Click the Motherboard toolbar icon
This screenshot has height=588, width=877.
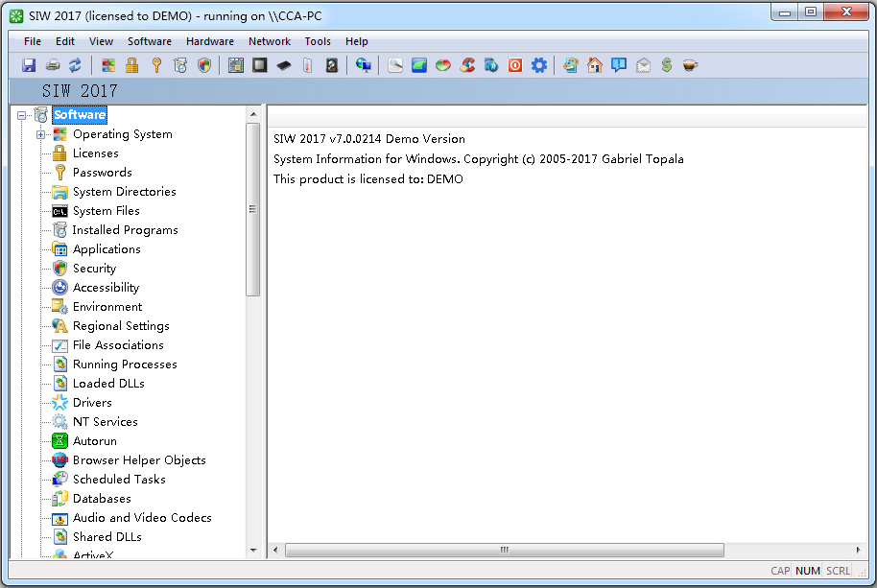[236, 65]
